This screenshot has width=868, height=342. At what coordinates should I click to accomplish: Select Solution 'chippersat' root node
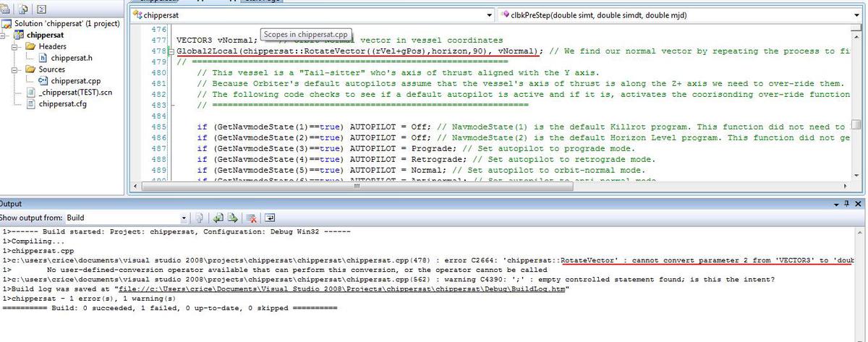coord(61,23)
